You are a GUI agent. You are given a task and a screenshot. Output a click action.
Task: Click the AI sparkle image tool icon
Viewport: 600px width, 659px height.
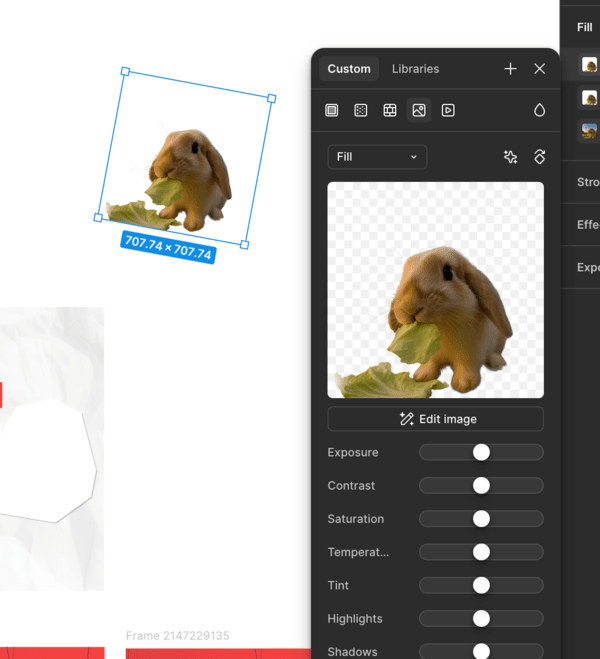coord(511,157)
